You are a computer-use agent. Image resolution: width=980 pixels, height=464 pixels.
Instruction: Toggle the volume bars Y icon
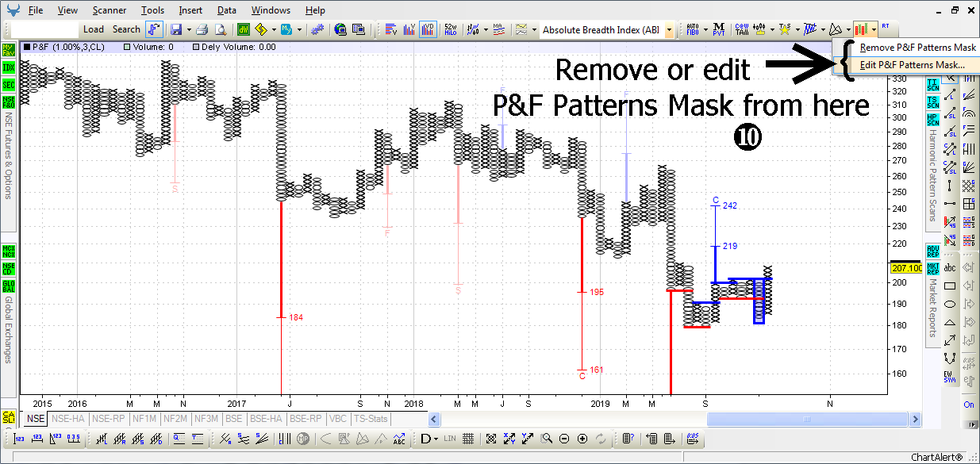click(409, 29)
